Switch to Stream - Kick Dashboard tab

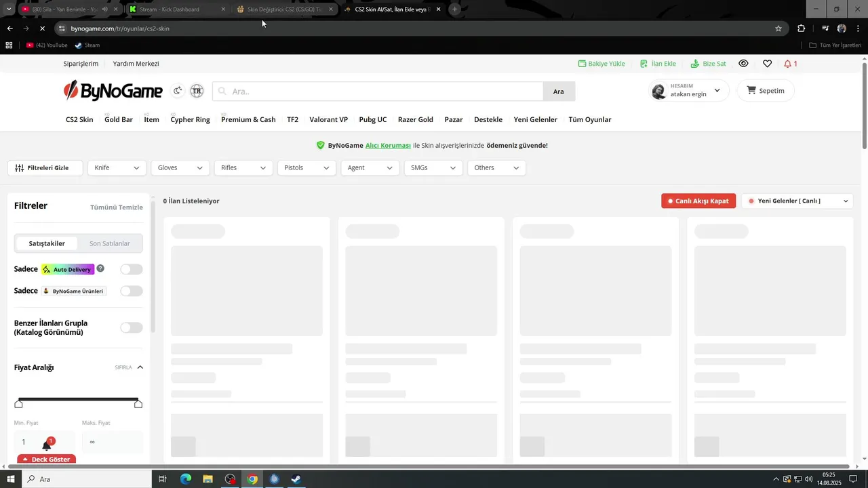click(176, 9)
